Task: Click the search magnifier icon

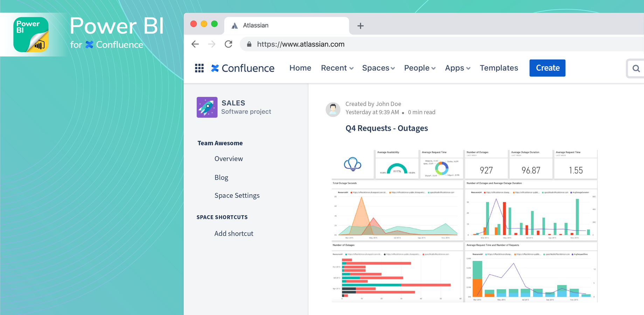Action: click(x=636, y=68)
